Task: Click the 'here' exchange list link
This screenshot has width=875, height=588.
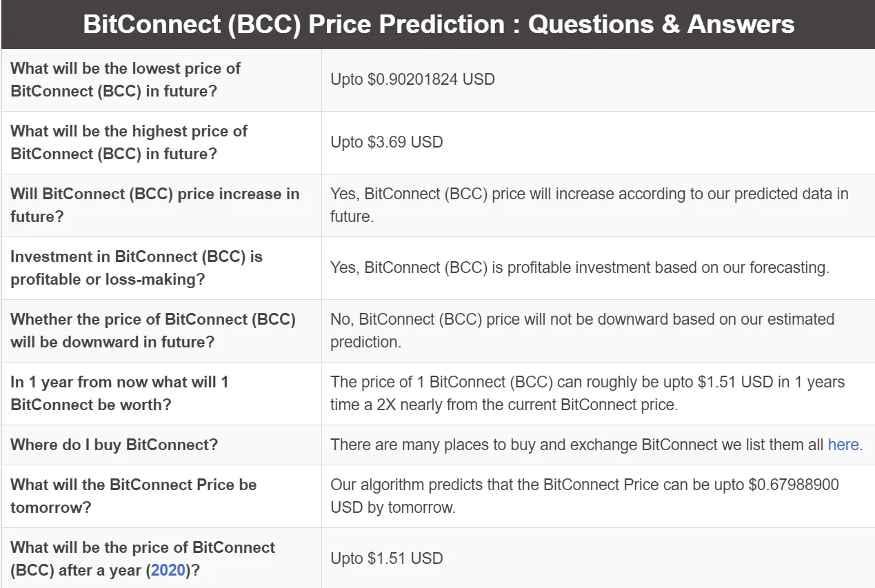Action: tap(843, 445)
